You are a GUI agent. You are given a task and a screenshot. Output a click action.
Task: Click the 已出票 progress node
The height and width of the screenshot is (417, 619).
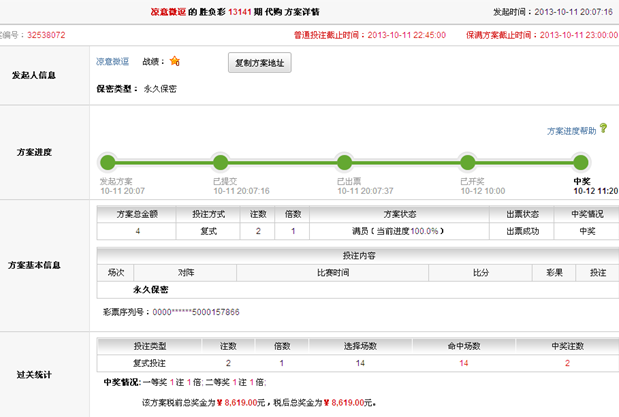click(x=344, y=163)
